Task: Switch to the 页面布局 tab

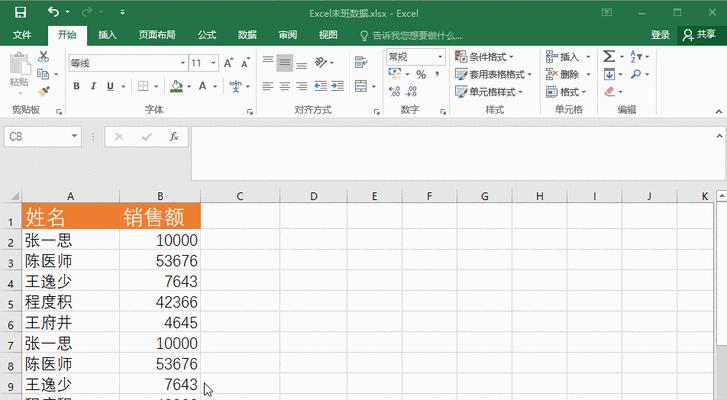Action: click(x=157, y=35)
